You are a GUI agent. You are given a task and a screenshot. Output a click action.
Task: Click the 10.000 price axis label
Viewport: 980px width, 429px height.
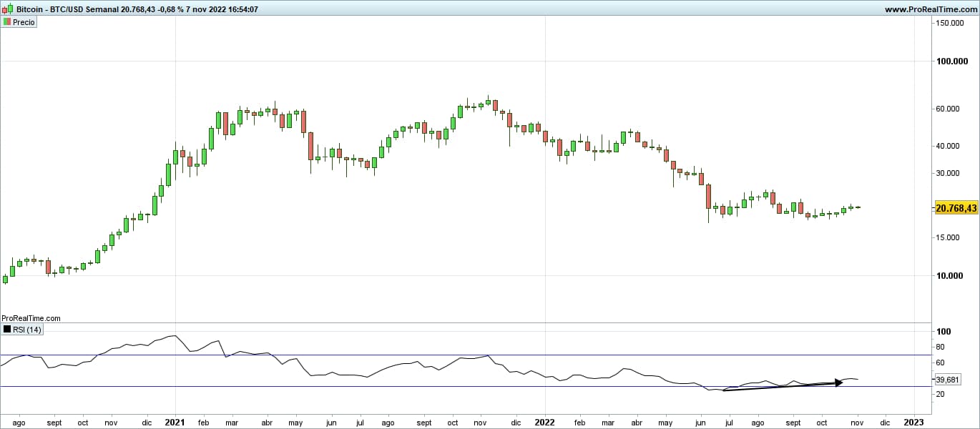pyautogui.click(x=959, y=276)
